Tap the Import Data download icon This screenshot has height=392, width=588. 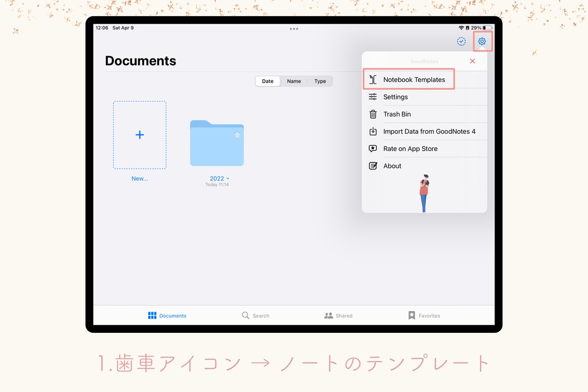(x=374, y=131)
